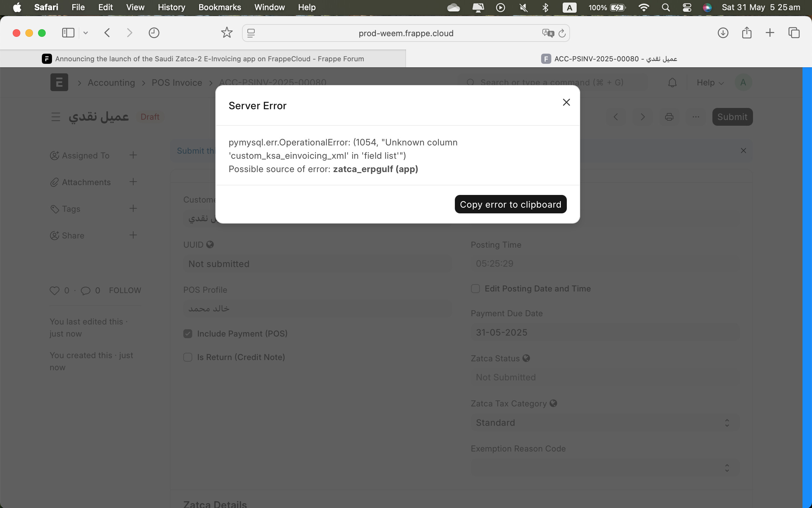Add a tag with plus icon

(x=133, y=209)
